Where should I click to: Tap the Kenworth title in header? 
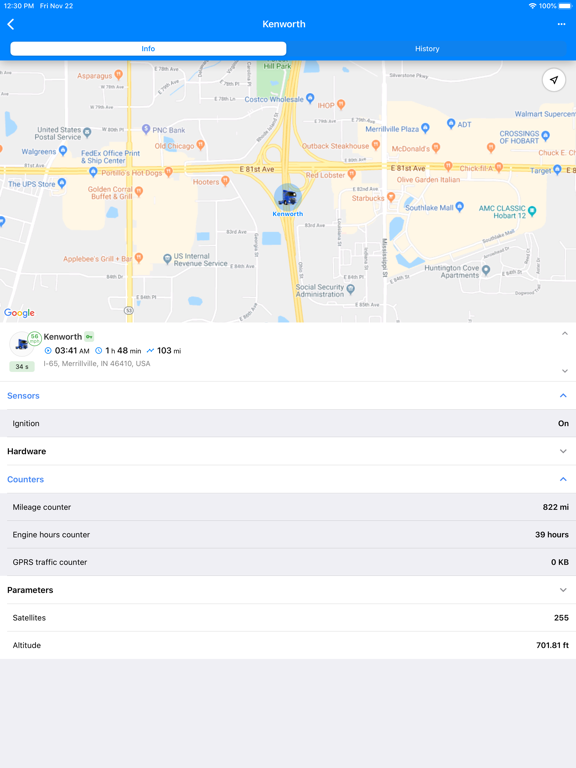(284, 24)
